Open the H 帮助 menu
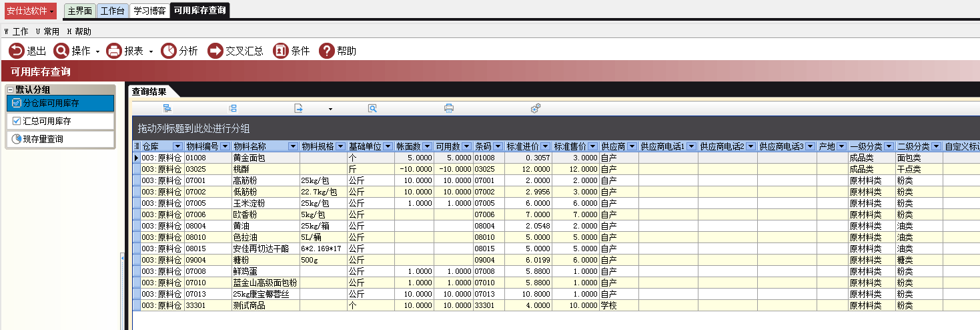The image size is (980, 330). pos(79,31)
